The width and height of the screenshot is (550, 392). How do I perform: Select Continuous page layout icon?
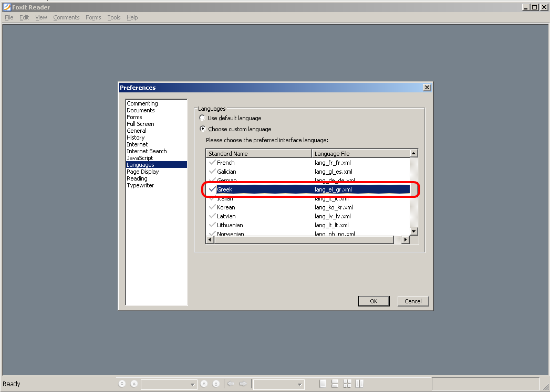tap(335, 384)
